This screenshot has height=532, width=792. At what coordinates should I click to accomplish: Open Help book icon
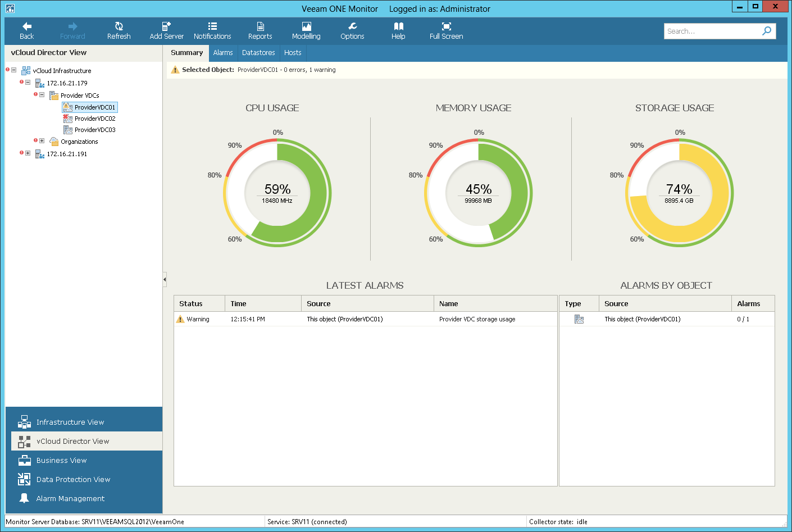click(x=398, y=26)
